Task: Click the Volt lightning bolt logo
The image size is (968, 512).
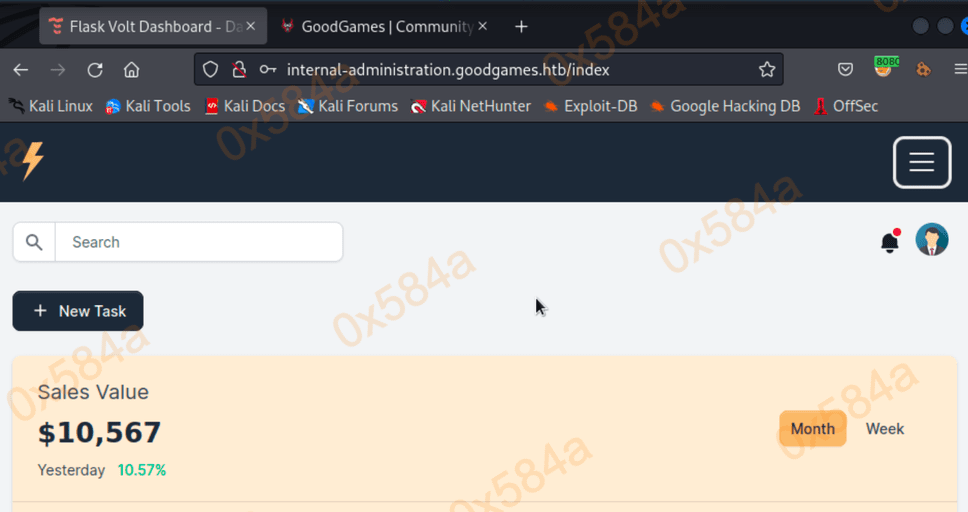Action: click(32, 161)
